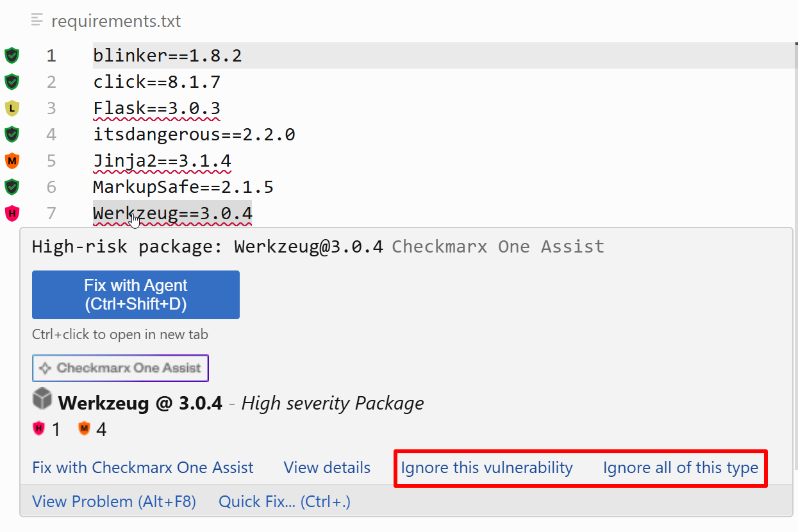
Task: Click Fix with Agent button
Action: coord(136,295)
